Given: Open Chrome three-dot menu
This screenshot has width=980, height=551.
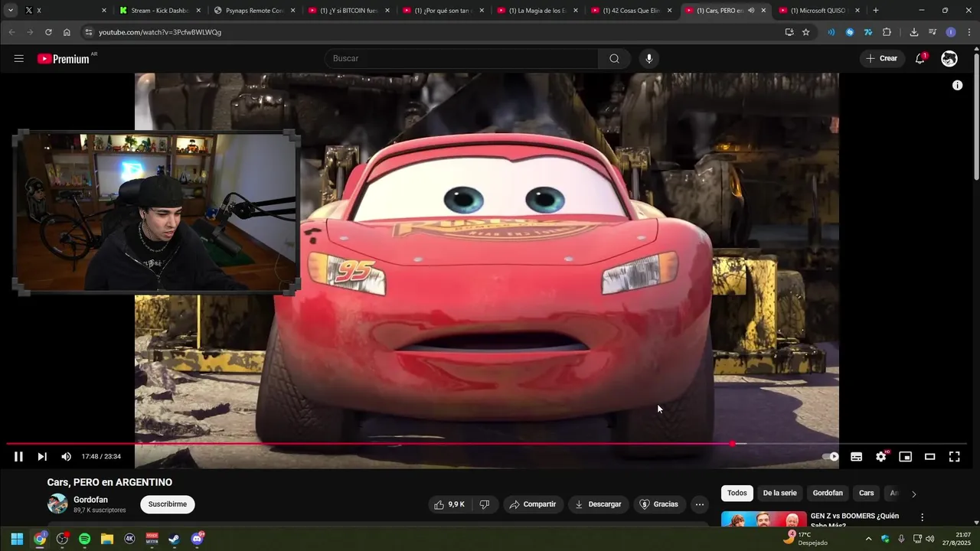Looking at the screenshot, I should point(969,32).
